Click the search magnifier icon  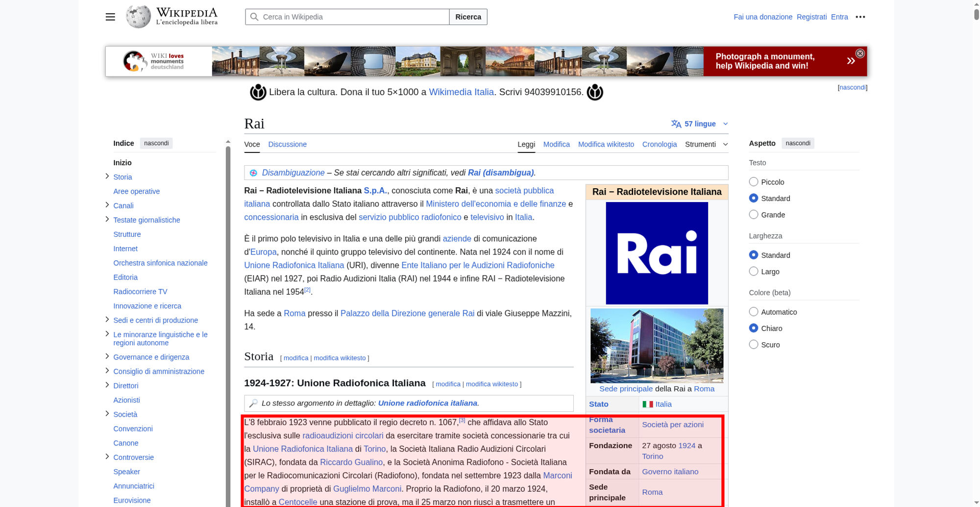click(254, 17)
